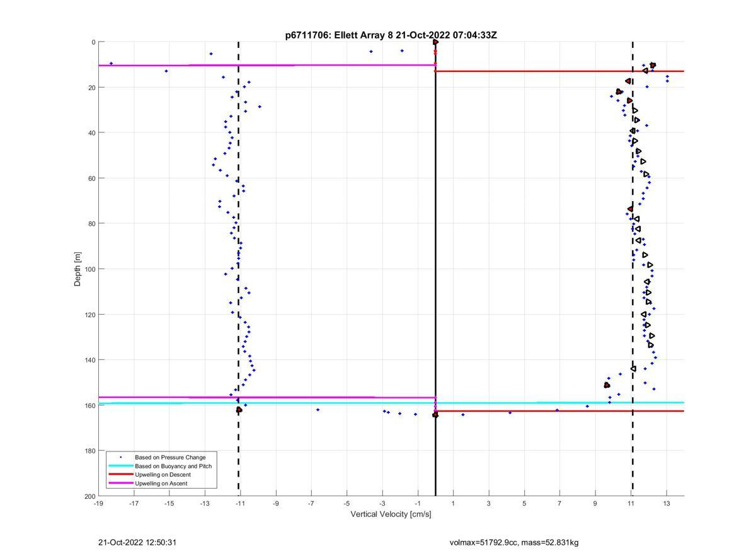Click the x-axis tick label "-17"
Viewport: 756px width, 558px height.
[x=134, y=504]
